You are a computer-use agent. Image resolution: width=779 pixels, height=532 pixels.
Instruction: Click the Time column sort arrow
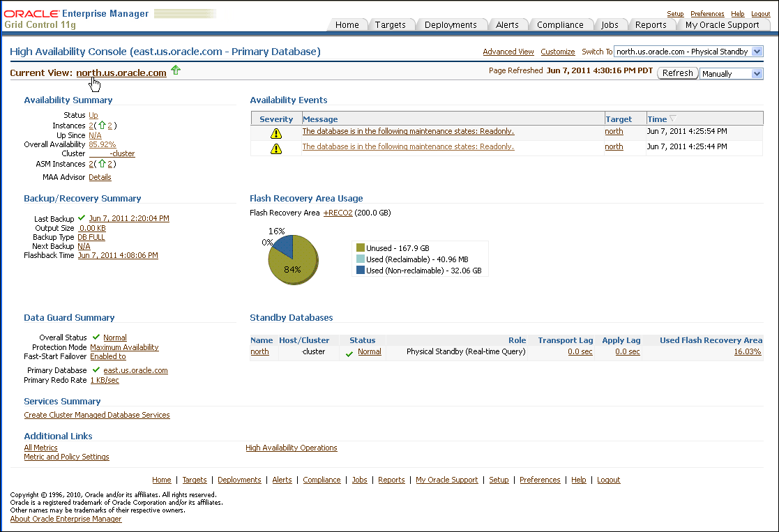pos(673,119)
